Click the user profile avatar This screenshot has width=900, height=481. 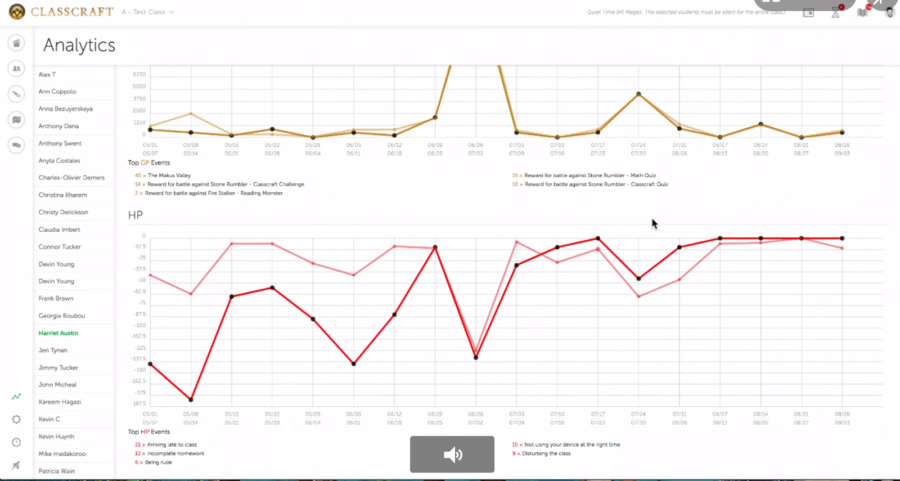[888, 12]
